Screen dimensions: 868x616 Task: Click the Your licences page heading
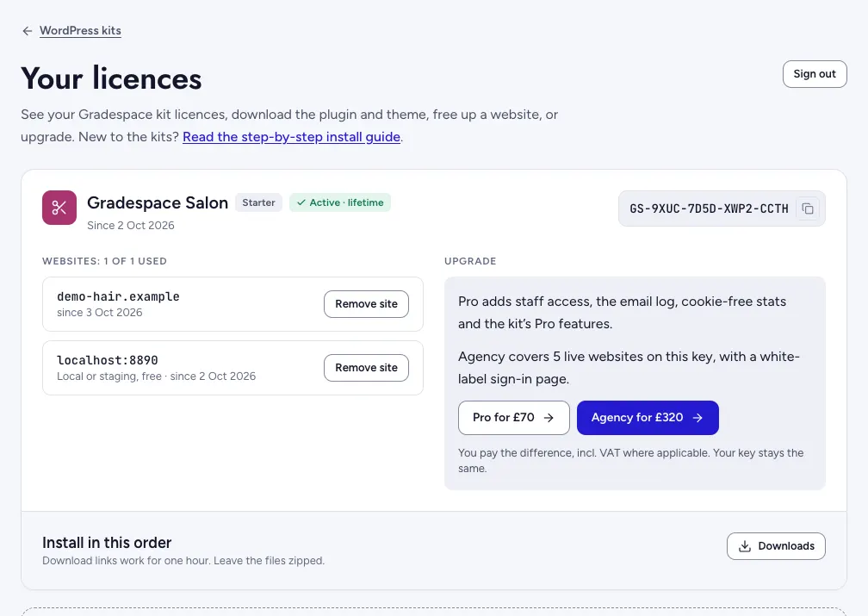pyautogui.click(x=111, y=78)
